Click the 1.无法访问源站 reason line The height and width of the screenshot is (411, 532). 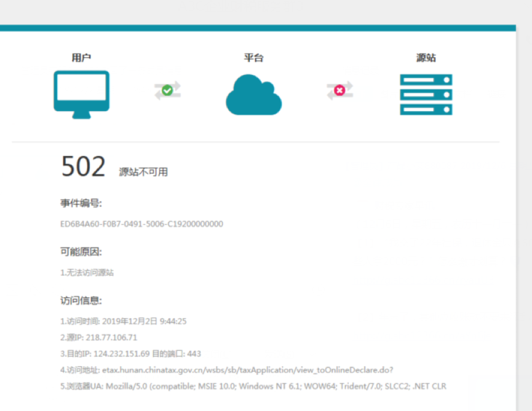click(x=87, y=273)
